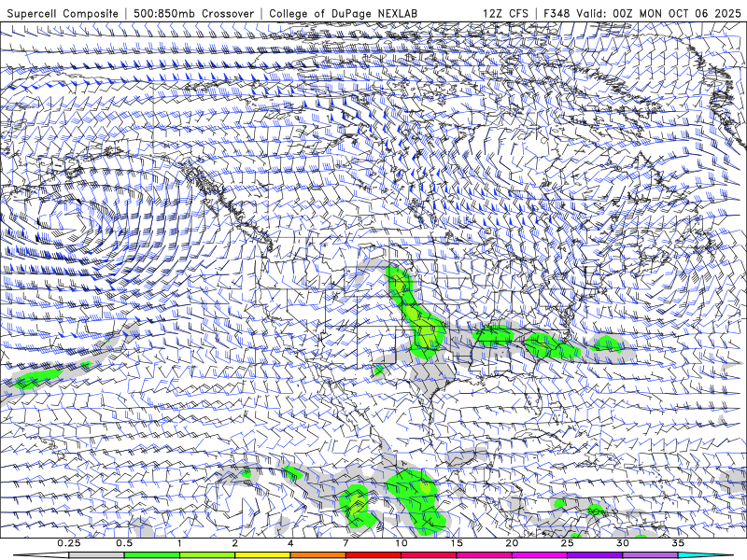The height and width of the screenshot is (560, 747).
Task: Click the '0.25' colorbar label
Action: click(x=68, y=543)
